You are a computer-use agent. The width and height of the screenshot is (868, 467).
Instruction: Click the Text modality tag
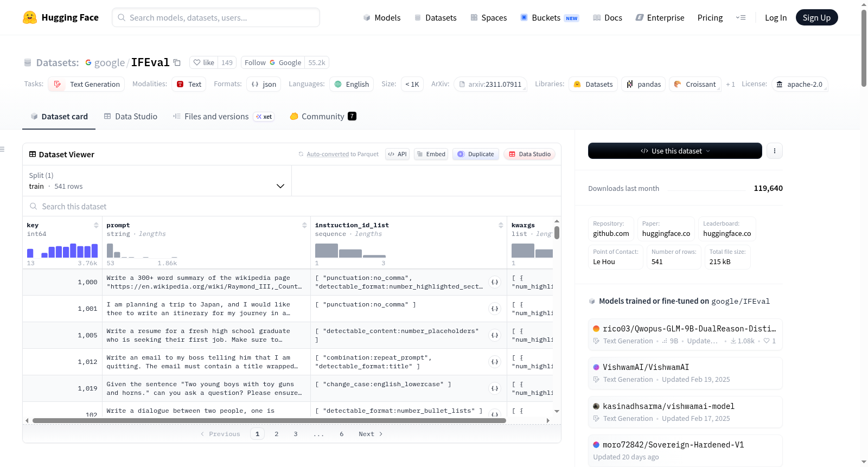click(189, 84)
